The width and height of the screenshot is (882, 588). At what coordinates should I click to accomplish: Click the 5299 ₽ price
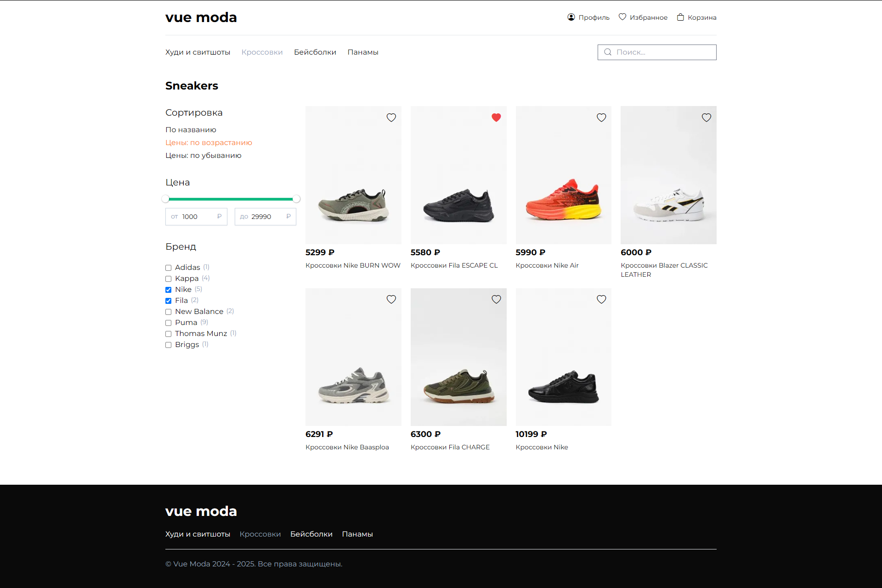[x=320, y=252]
